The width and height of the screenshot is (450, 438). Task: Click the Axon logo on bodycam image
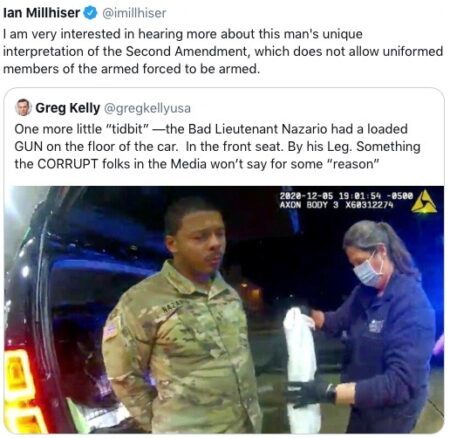[424, 201]
